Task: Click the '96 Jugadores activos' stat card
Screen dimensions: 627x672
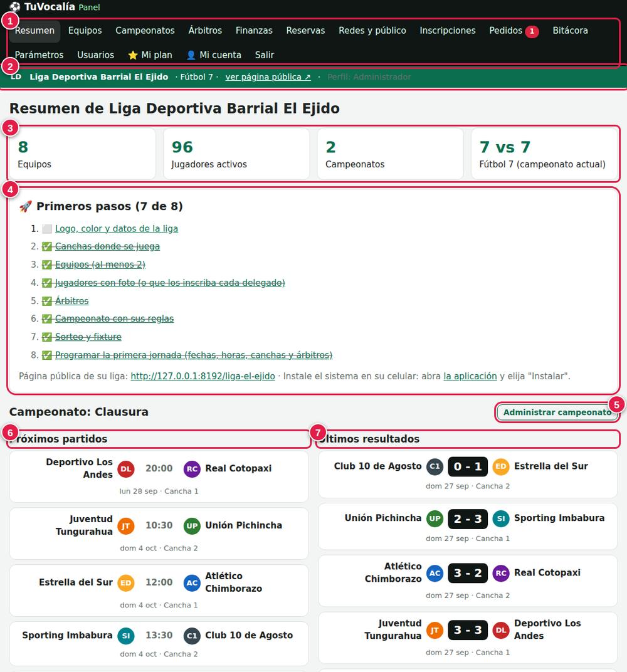Action: pos(236,154)
